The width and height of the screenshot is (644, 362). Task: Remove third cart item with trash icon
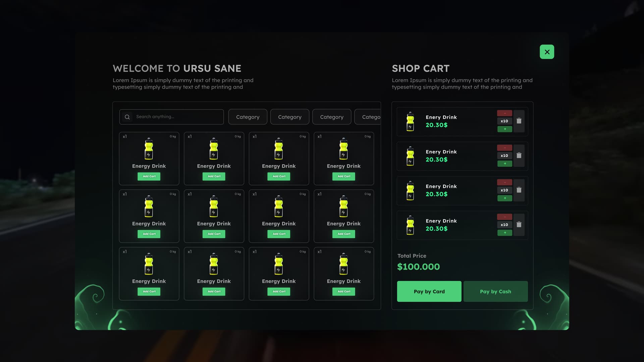pyautogui.click(x=519, y=190)
